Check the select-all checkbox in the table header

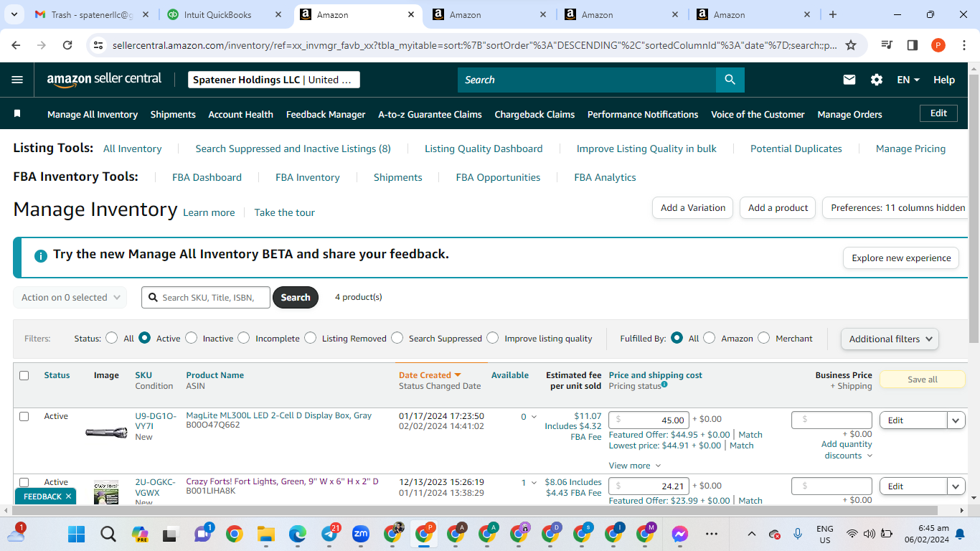pos(24,375)
